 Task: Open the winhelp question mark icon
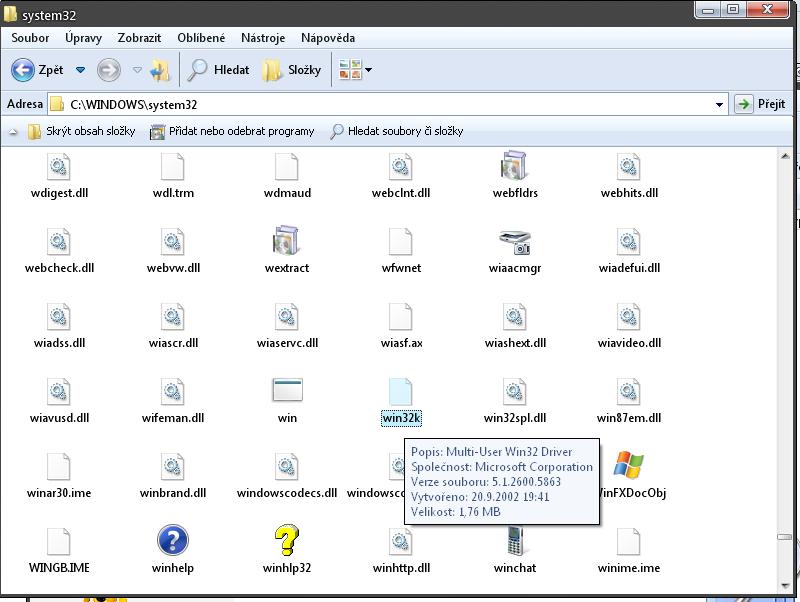click(x=173, y=541)
